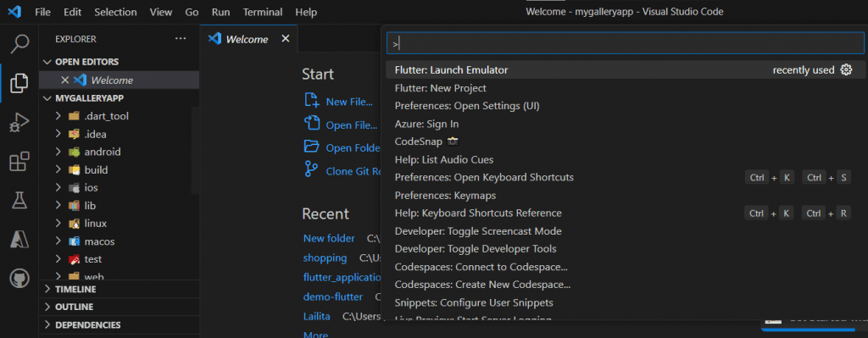Open the Run menu
Viewport: 868px width, 338px height.
[221, 12]
